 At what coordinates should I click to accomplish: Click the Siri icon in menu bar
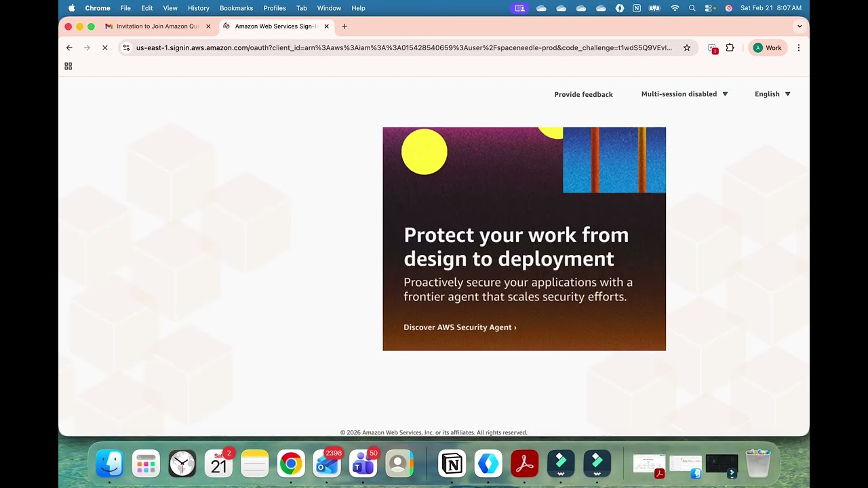(x=729, y=8)
